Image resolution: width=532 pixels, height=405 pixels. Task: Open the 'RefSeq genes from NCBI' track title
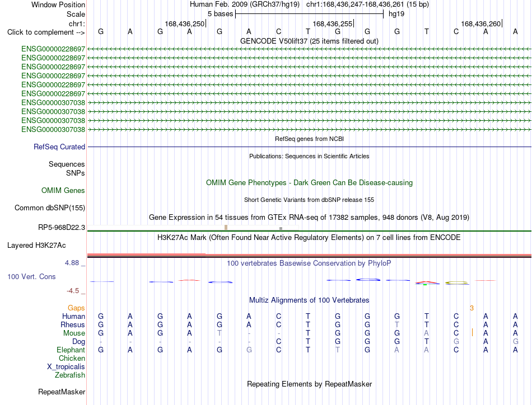tap(309, 139)
